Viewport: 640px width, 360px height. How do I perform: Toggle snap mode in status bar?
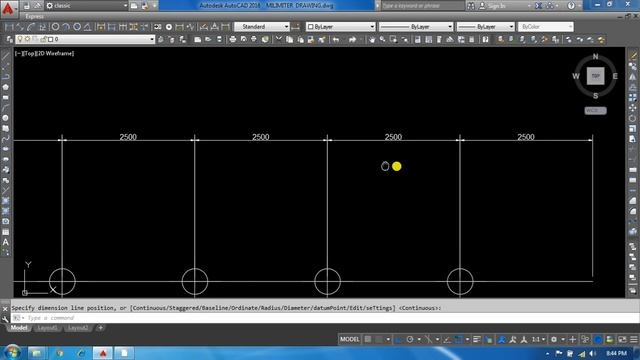(379, 339)
